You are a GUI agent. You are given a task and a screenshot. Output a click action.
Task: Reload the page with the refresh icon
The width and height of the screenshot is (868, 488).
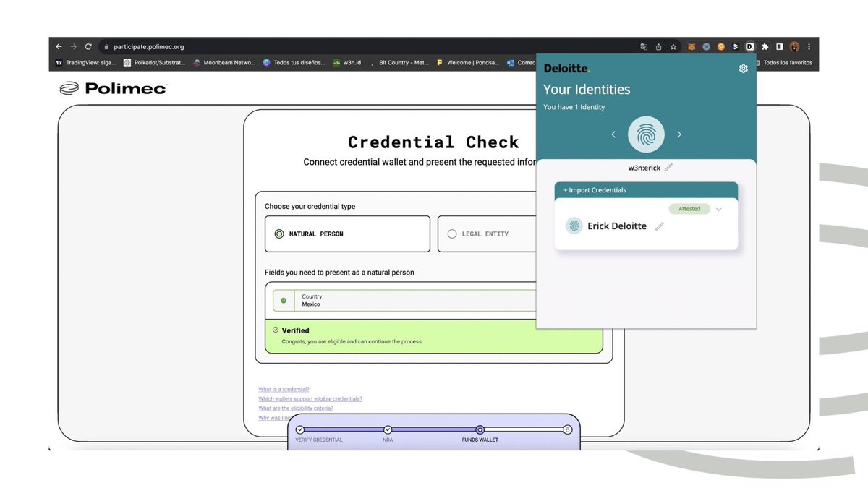tap(88, 46)
